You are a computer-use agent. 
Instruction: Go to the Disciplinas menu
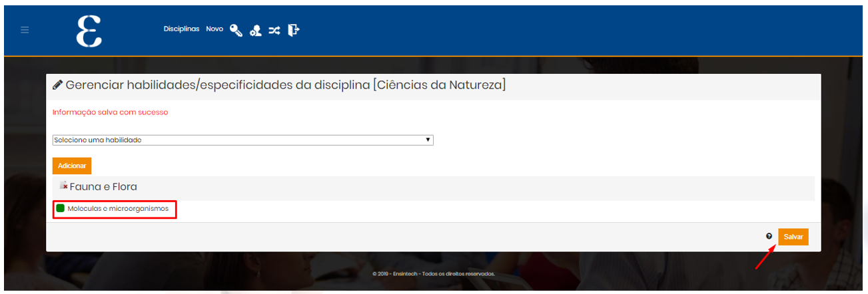pyautogui.click(x=181, y=29)
